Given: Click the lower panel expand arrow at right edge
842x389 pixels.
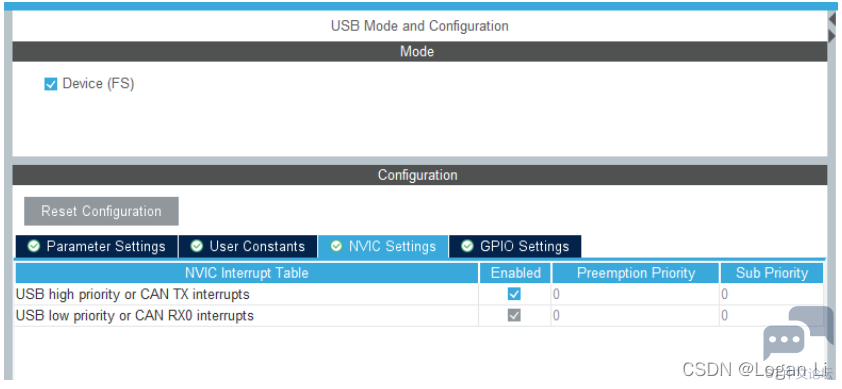Looking at the screenshot, I should tap(832, 37).
